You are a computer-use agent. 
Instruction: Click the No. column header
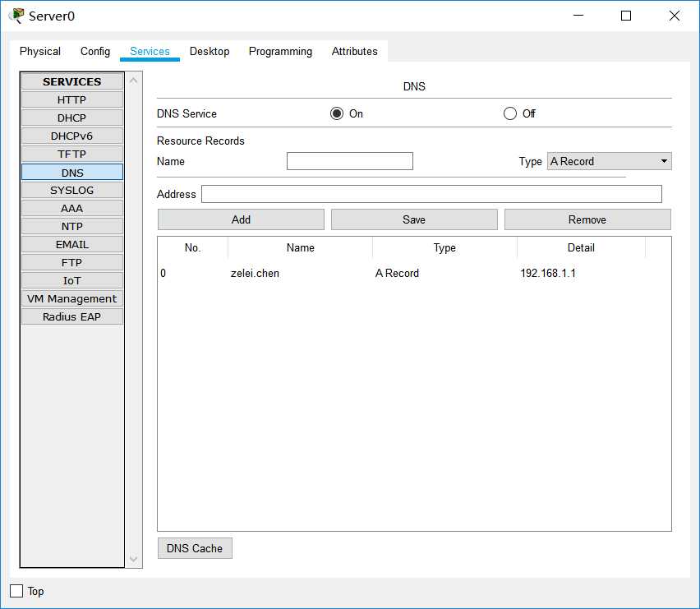(193, 248)
